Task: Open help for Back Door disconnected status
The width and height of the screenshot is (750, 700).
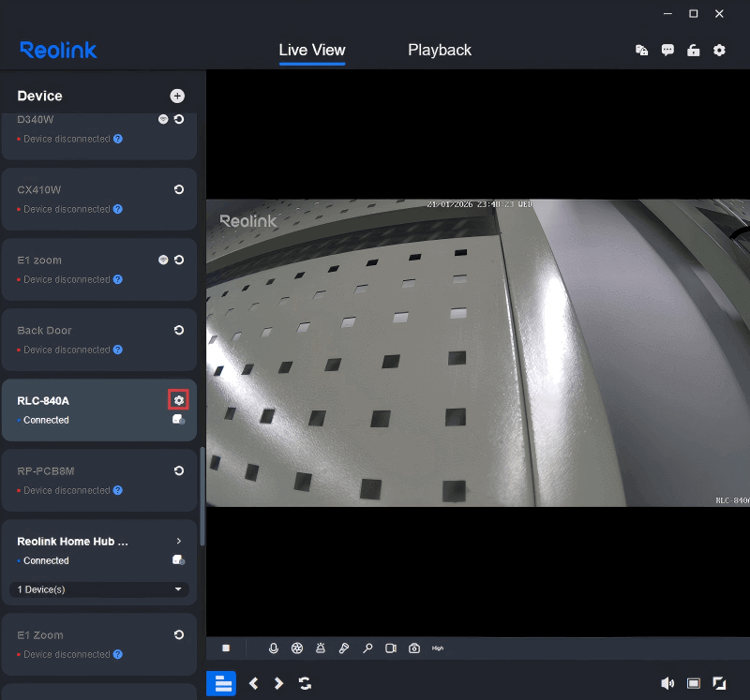Action: click(x=118, y=350)
